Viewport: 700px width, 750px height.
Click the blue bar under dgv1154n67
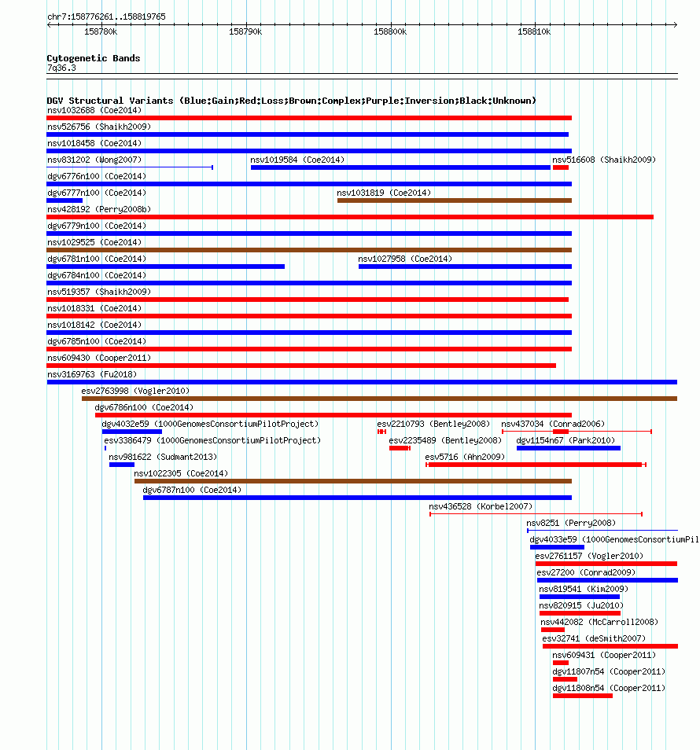pos(569,448)
